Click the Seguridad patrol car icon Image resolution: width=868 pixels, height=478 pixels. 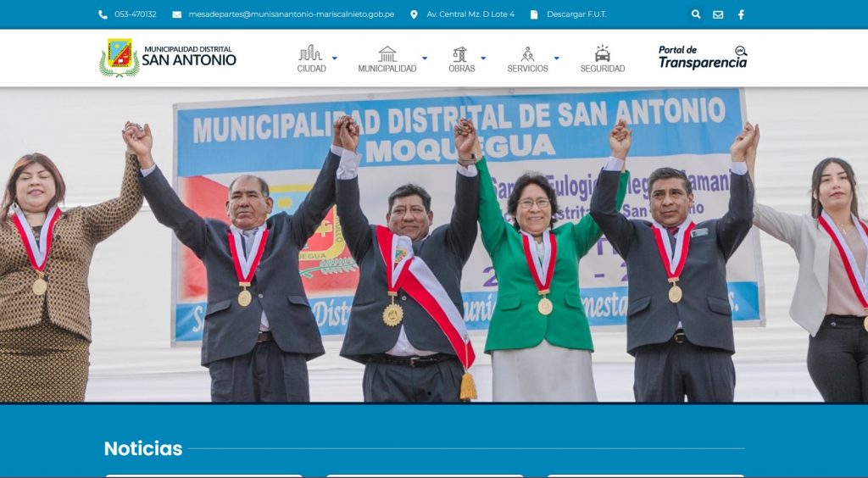(x=603, y=53)
